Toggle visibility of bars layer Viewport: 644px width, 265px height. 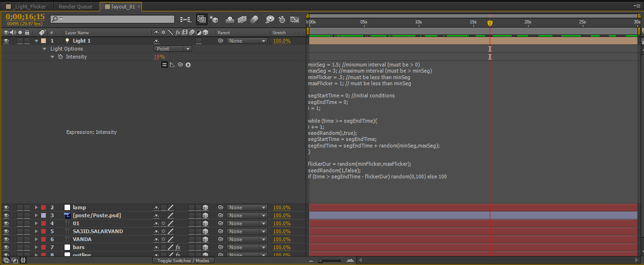click(6, 247)
